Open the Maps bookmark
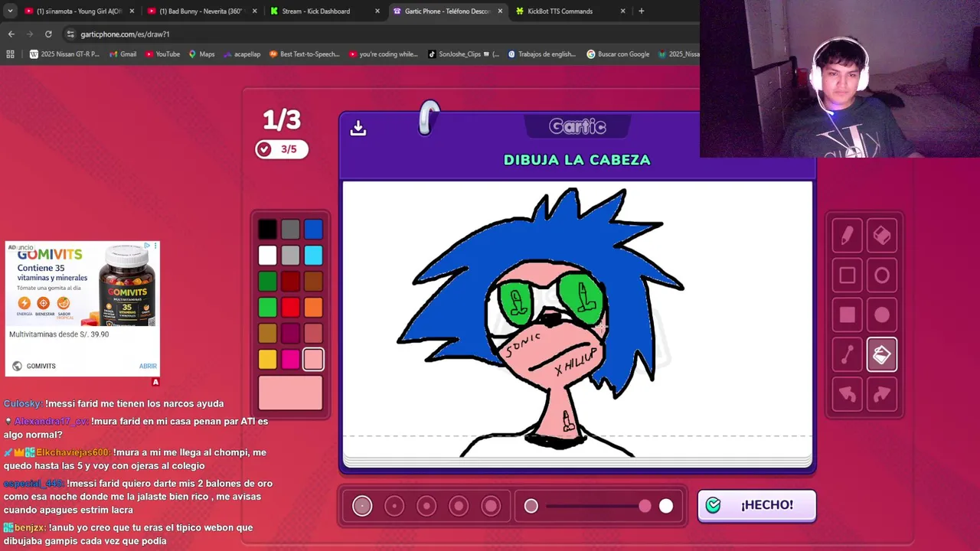The height and width of the screenshot is (551, 980). (202, 54)
